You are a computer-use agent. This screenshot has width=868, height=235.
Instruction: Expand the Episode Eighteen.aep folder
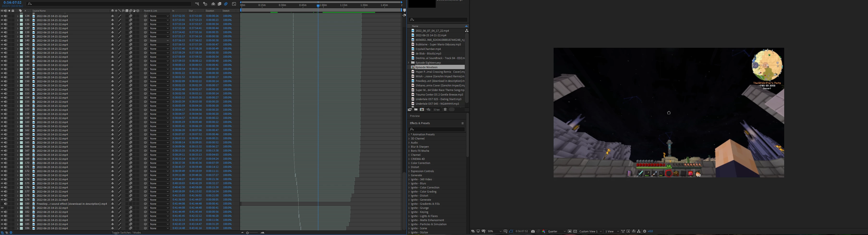pyautogui.click(x=409, y=63)
